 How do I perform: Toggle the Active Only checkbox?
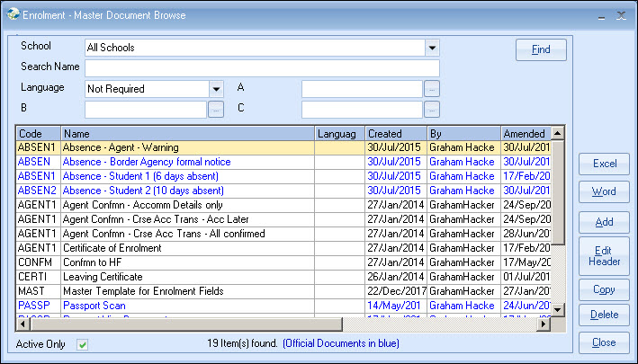[x=83, y=344]
